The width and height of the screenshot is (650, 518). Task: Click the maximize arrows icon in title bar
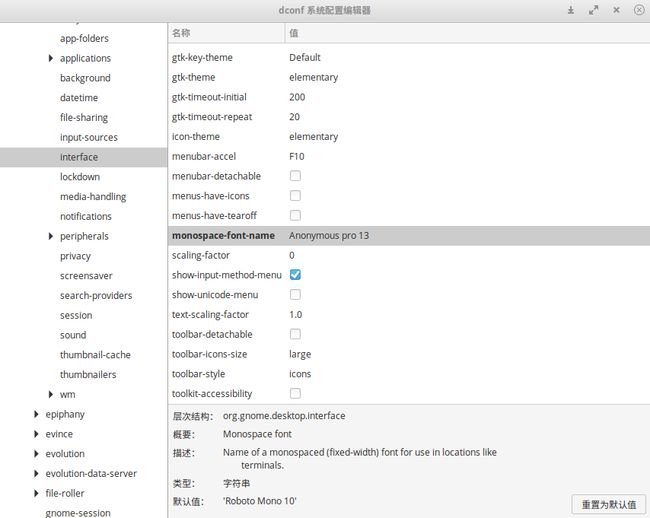coord(594,10)
